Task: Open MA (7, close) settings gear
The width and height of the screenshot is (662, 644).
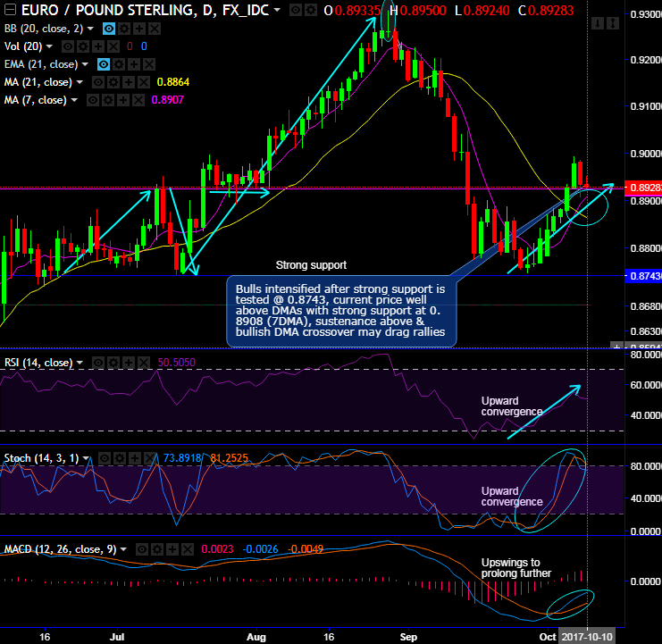Action: pyautogui.click(x=108, y=100)
